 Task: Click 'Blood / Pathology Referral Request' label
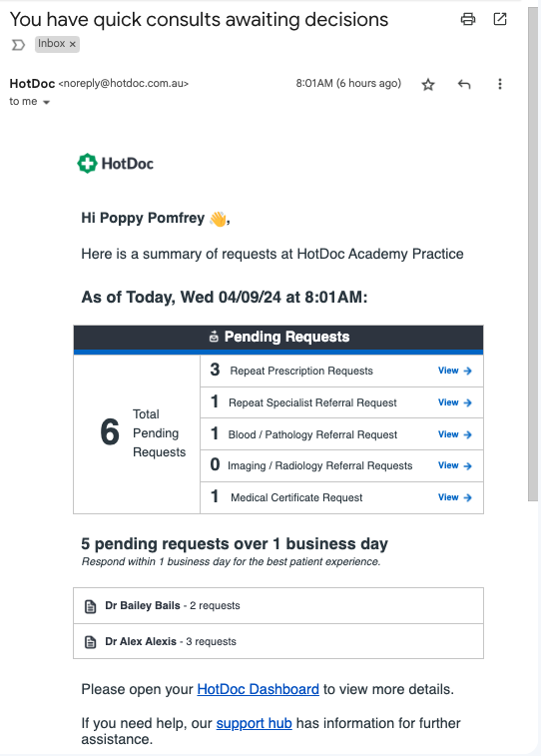(x=312, y=434)
